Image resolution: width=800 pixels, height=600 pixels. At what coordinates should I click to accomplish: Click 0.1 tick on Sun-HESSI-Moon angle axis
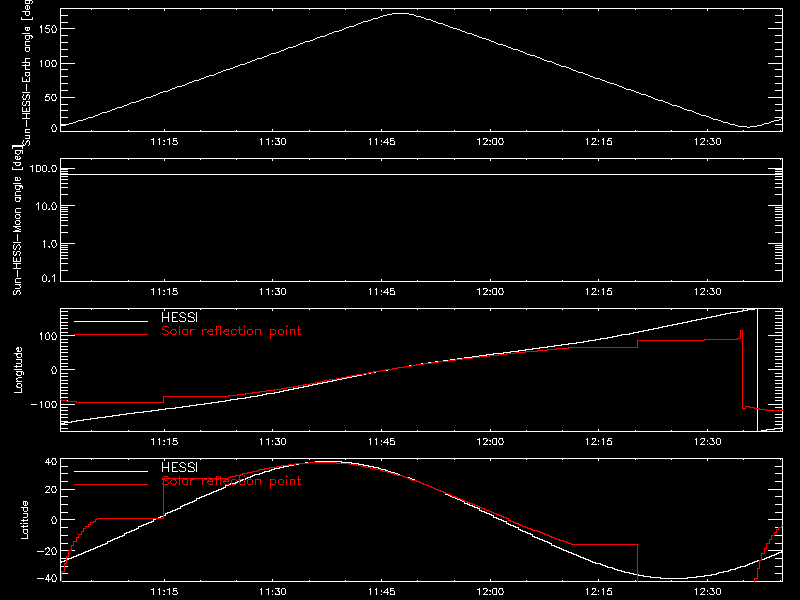coord(49,279)
